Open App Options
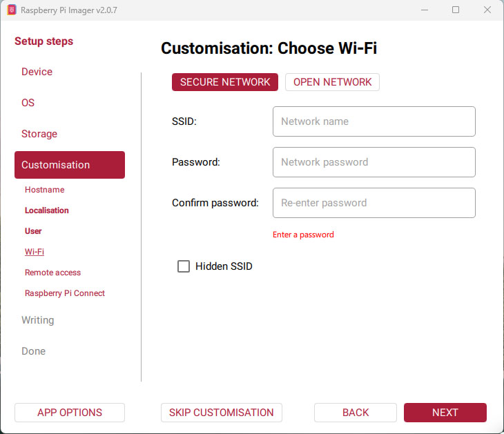The height and width of the screenshot is (434, 504). click(70, 413)
